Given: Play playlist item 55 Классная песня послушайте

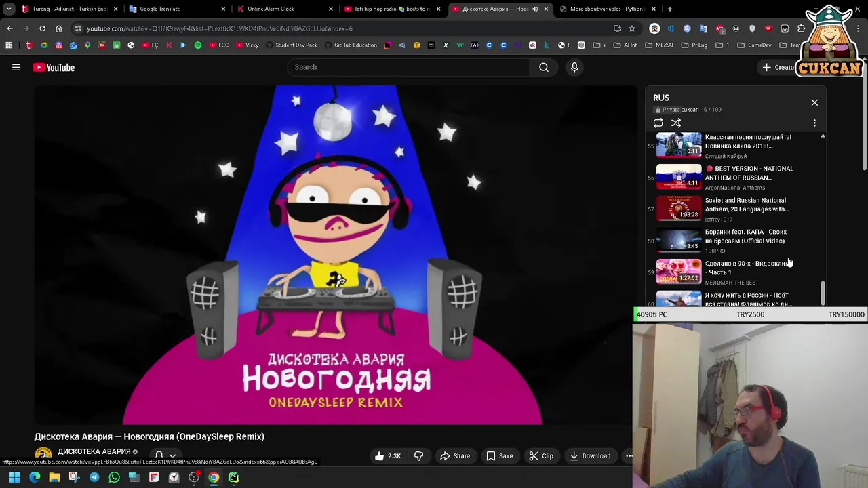Looking at the screenshot, I should point(732,145).
